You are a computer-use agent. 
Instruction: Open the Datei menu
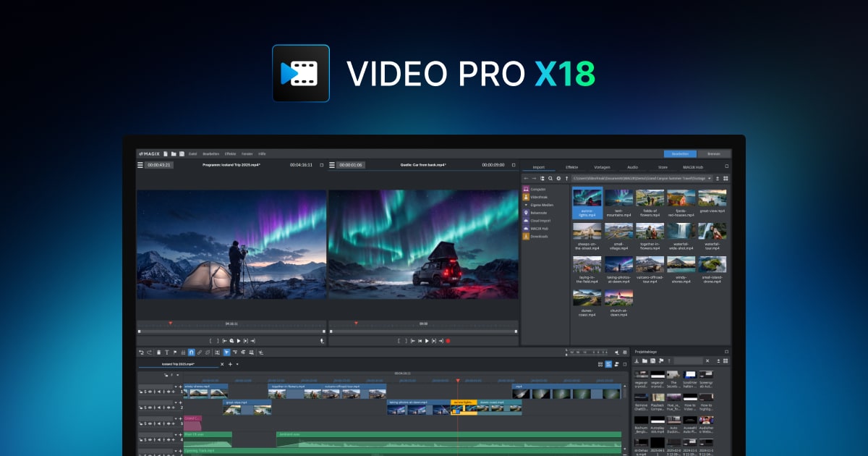click(192, 153)
